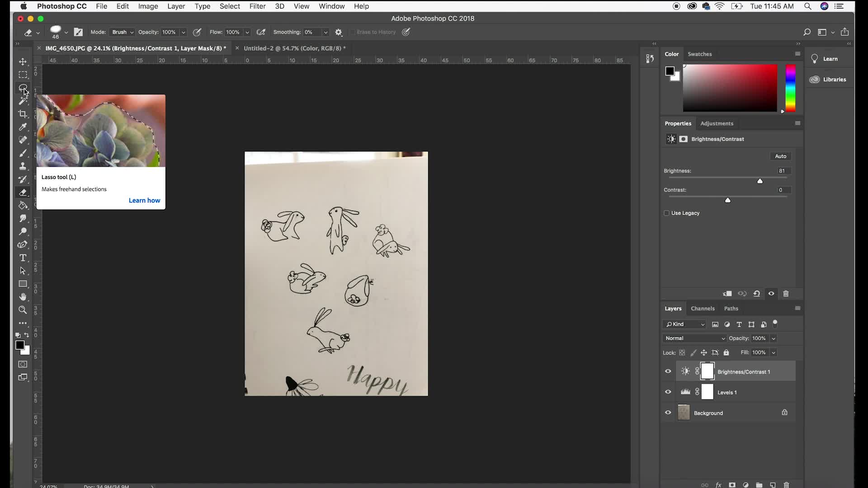Select the Smudge tool
This screenshot has height=488, width=868.
coord(23,219)
